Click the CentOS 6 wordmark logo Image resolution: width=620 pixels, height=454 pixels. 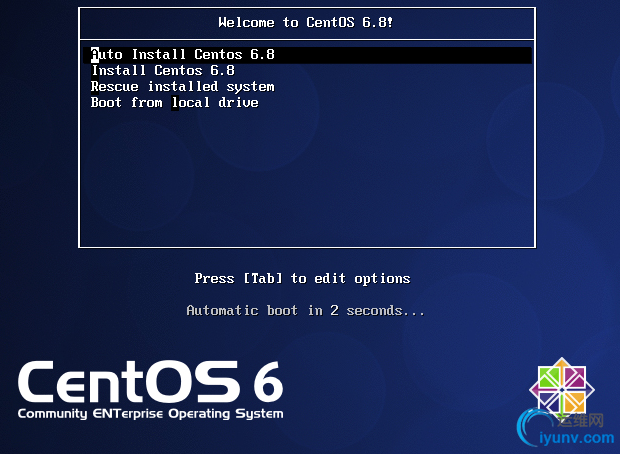(x=150, y=381)
